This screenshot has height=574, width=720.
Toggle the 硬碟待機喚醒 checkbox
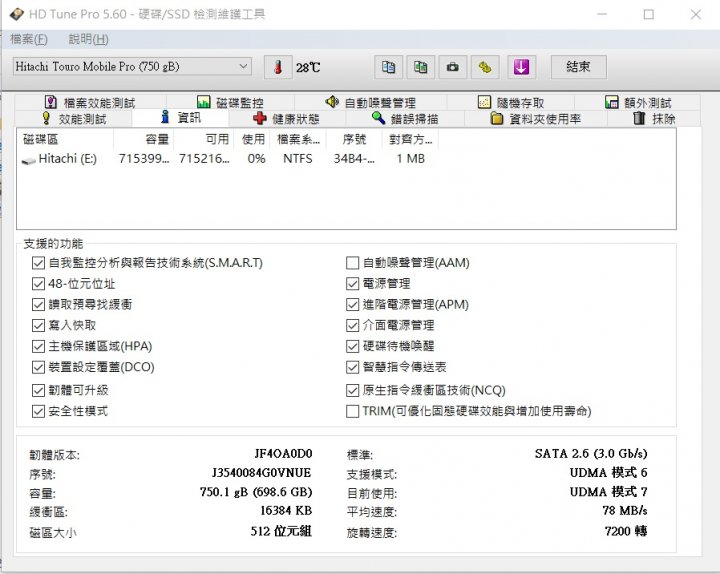(352, 346)
